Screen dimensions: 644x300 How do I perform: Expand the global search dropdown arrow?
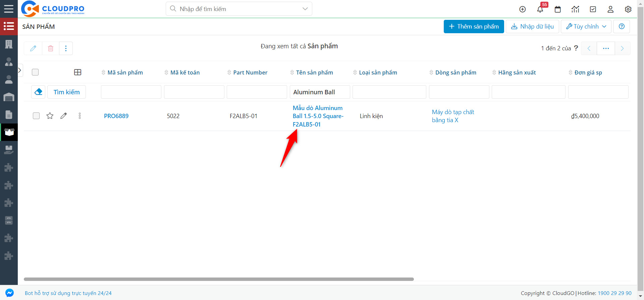click(305, 9)
